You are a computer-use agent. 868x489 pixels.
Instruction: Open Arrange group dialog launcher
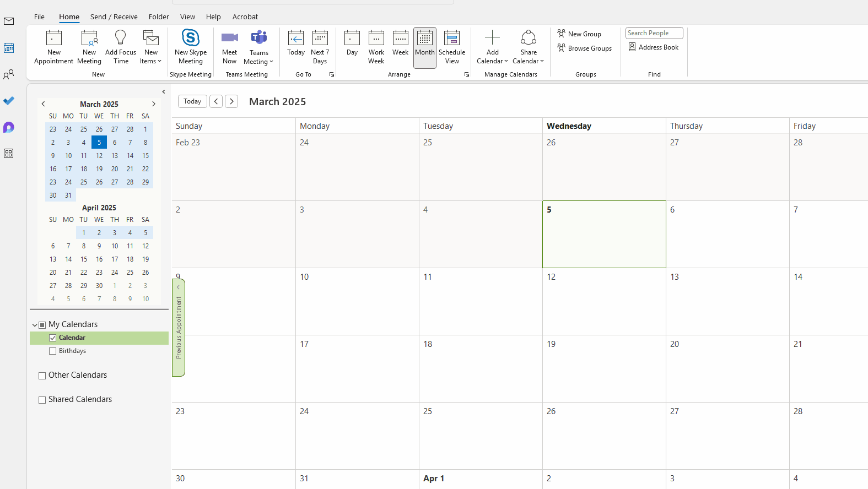point(467,74)
